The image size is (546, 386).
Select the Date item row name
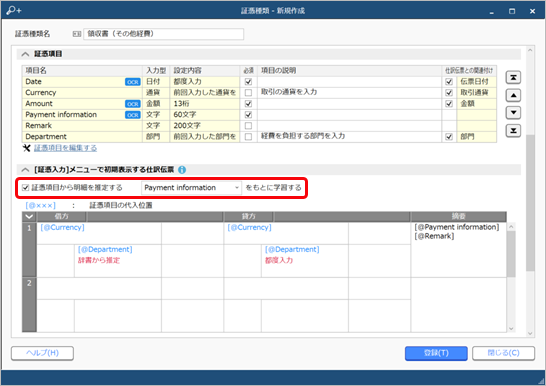tap(33, 82)
